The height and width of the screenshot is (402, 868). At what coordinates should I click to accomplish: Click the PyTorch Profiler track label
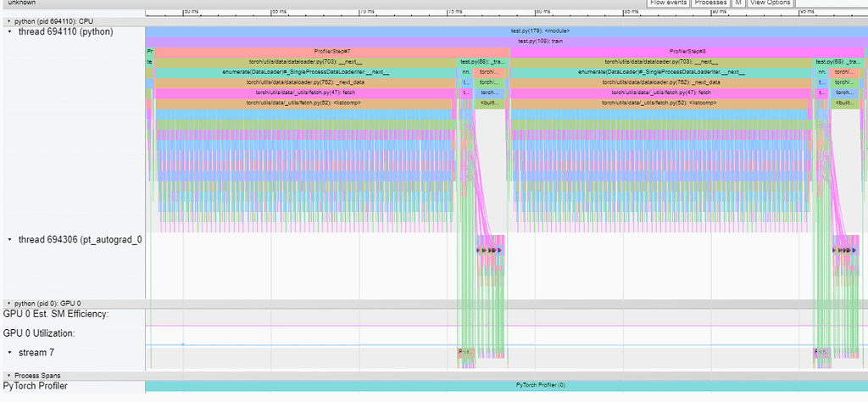36,386
